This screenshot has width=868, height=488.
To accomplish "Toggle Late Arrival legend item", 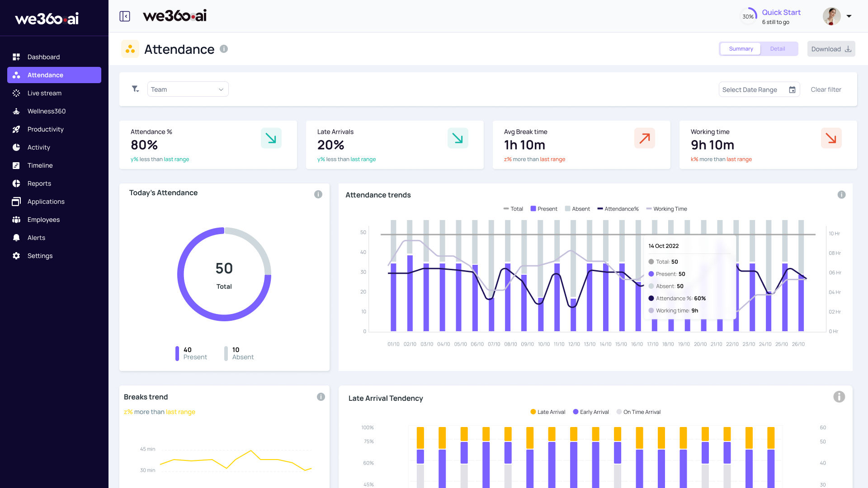I will [547, 412].
